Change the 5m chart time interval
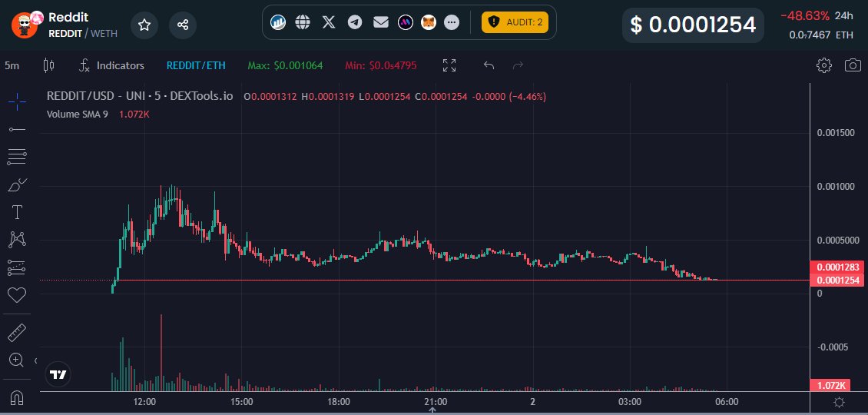 (12, 66)
